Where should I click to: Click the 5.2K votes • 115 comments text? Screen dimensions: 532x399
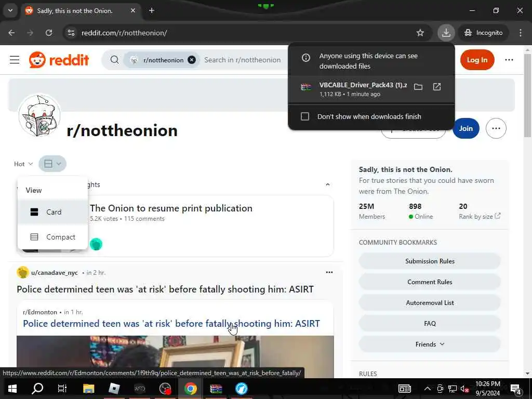tap(127, 219)
